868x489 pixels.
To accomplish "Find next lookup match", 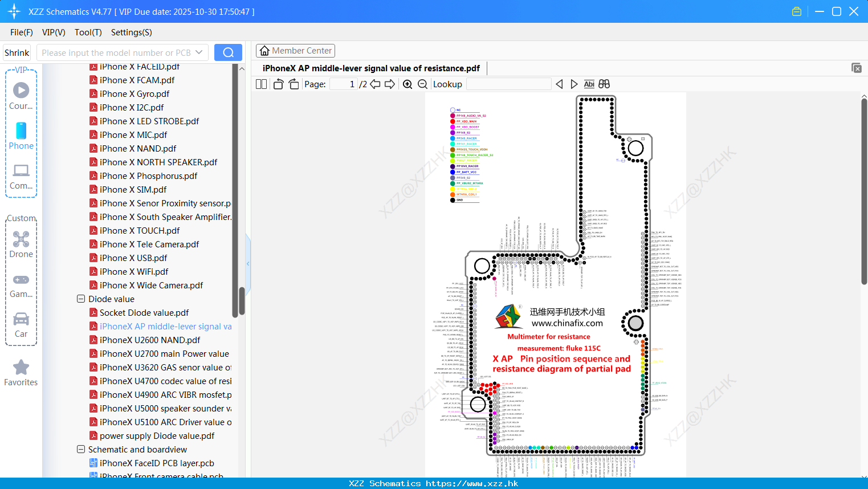I will pos(574,84).
